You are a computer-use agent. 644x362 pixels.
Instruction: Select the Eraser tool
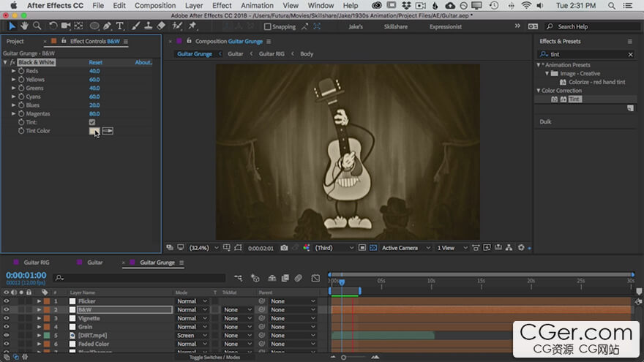point(161,26)
